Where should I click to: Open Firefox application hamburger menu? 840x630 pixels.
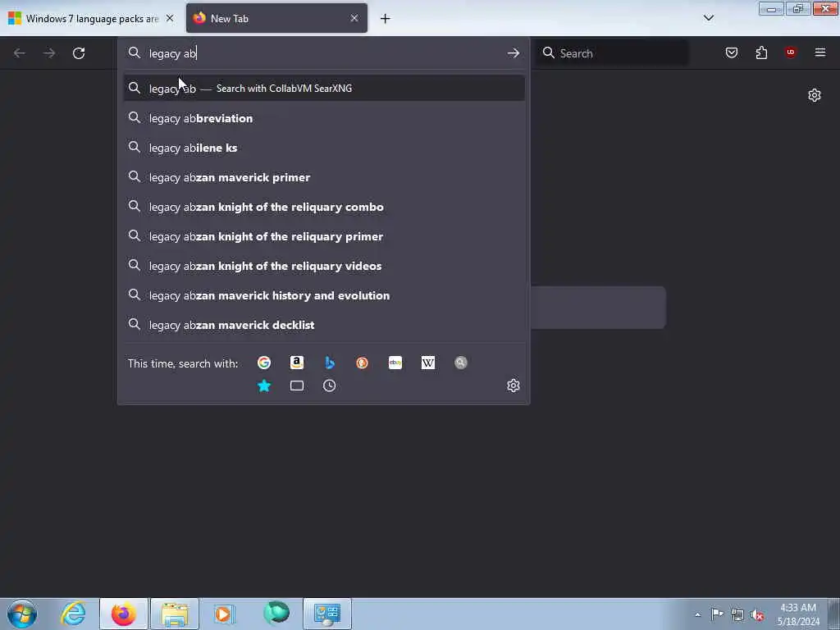coord(820,52)
